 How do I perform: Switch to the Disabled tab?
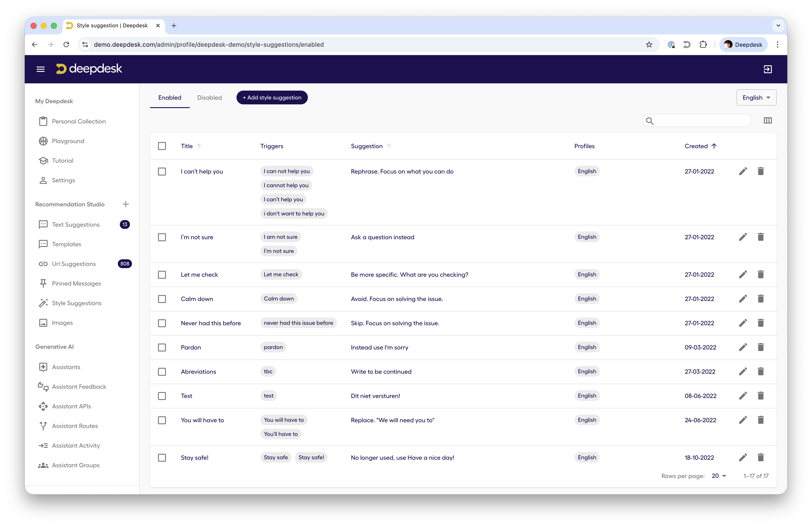tap(209, 98)
